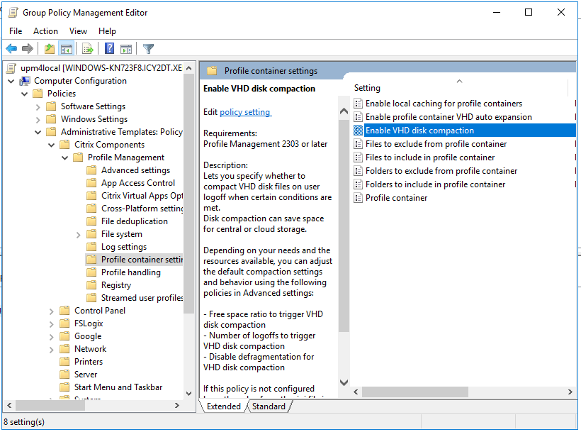
Task: Open the Action menu
Action: [46, 31]
